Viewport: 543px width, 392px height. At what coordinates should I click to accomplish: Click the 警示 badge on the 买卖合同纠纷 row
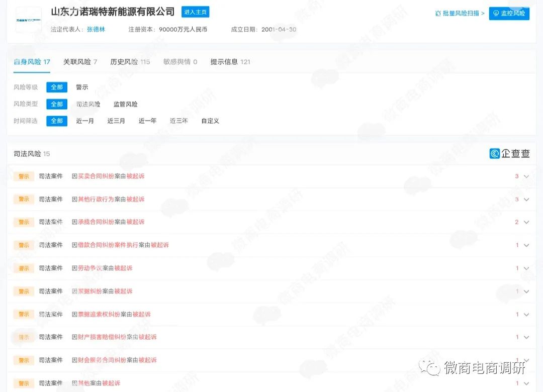[23, 176]
